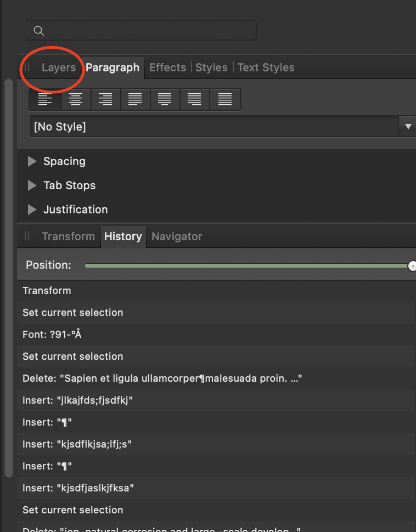Viewport: 416px width, 532px height.
Task: Open the paragraph style dropdown arrow
Action: pos(408,127)
